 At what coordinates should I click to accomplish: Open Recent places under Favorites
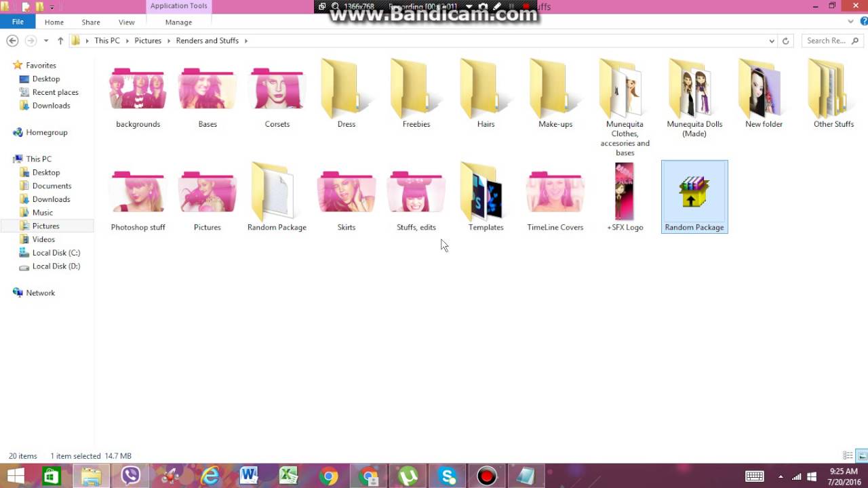click(55, 92)
